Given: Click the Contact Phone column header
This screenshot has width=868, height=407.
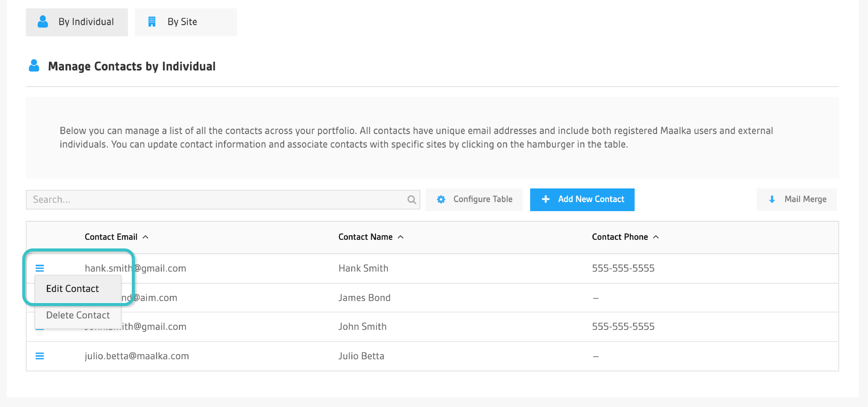Looking at the screenshot, I should (620, 237).
